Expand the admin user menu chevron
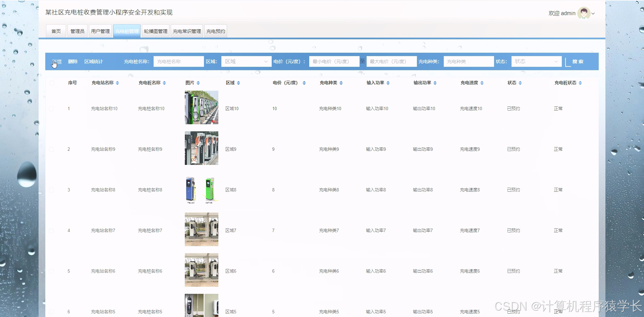Viewport: 644px width, 317px height. click(x=593, y=14)
